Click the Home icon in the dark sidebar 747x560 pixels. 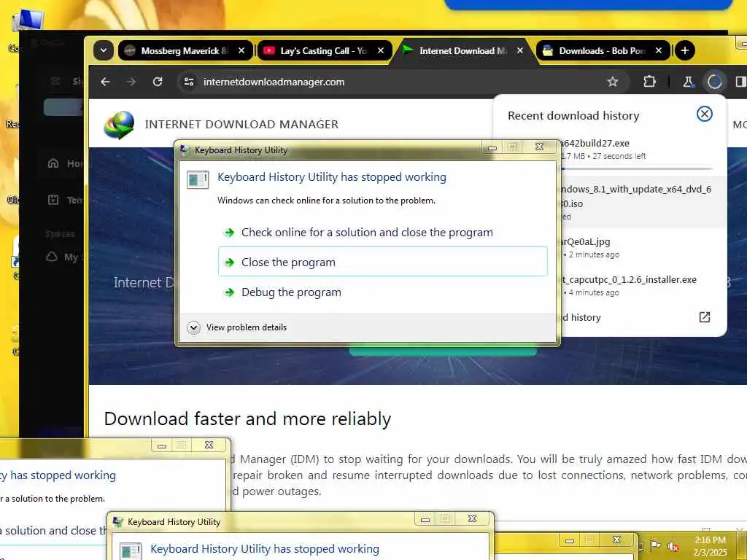point(53,163)
